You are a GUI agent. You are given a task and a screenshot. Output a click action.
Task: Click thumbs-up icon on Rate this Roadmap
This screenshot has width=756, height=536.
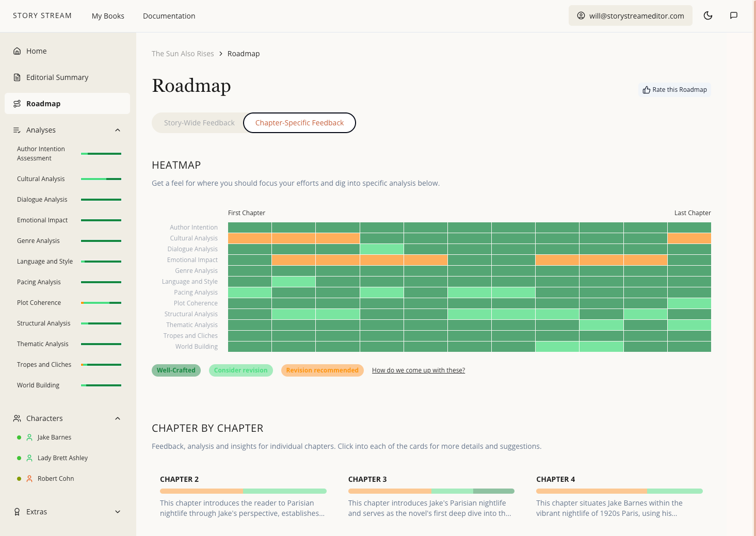coord(646,90)
